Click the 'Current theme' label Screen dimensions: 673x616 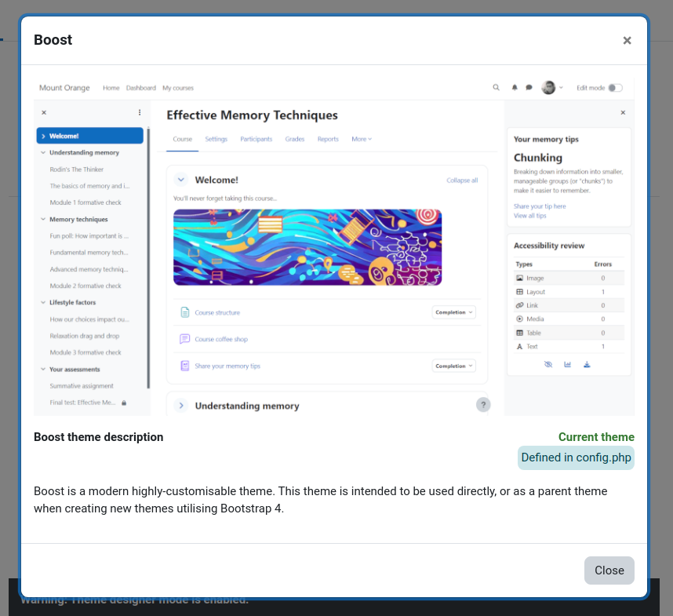(x=596, y=437)
